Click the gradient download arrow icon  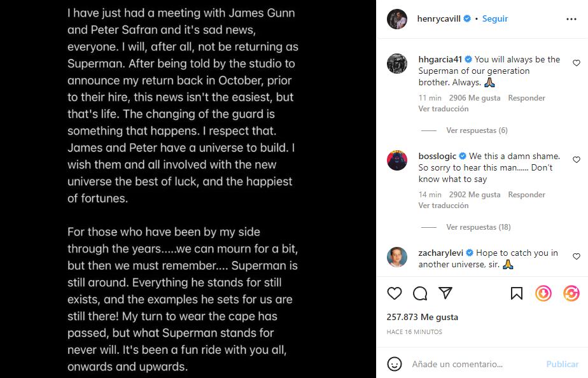(x=543, y=294)
